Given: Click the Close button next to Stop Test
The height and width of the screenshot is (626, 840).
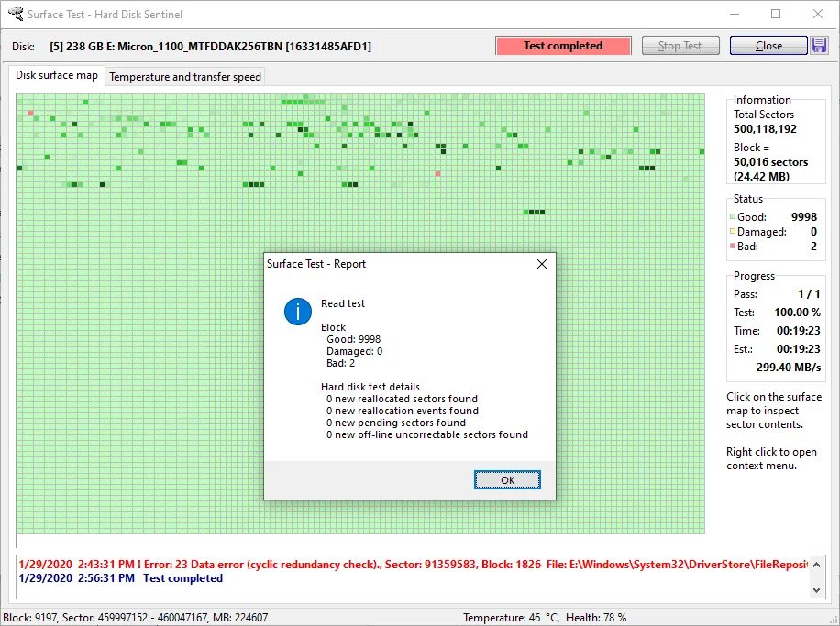Looking at the screenshot, I should pyautogui.click(x=768, y=46).
